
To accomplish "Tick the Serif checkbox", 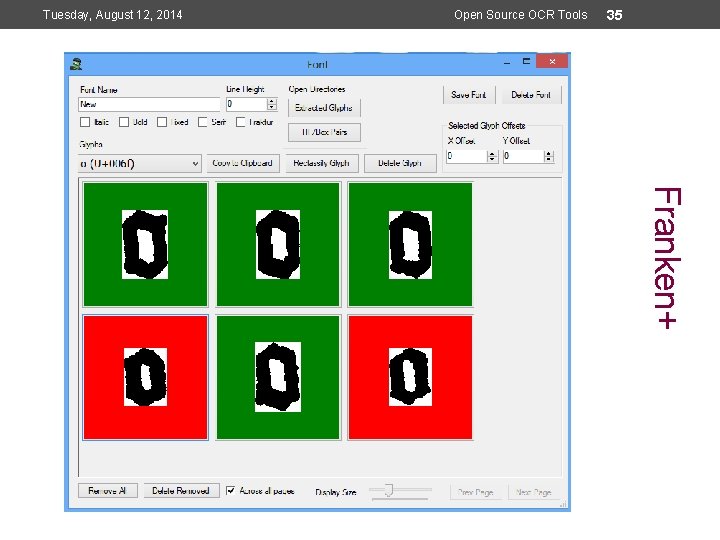I will click(202, 122).
